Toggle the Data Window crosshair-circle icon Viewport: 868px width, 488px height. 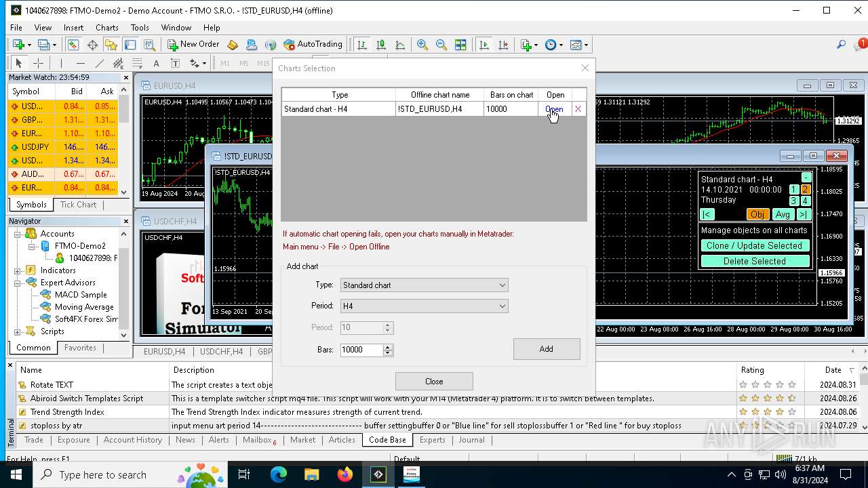pos(92,45)
